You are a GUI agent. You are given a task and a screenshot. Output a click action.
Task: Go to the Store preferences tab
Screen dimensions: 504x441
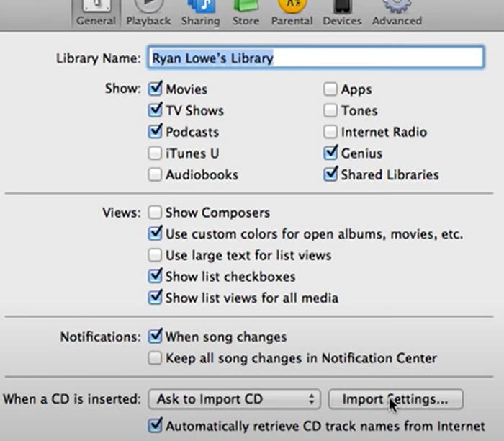[x=246, y=14]
